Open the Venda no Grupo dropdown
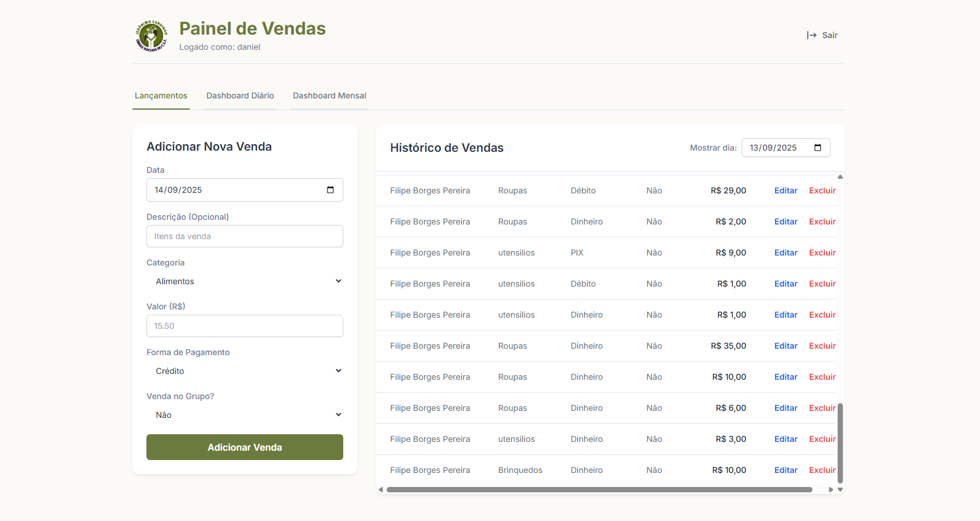The height and width of the screenshot is (521, 980). tap(245, 415)
